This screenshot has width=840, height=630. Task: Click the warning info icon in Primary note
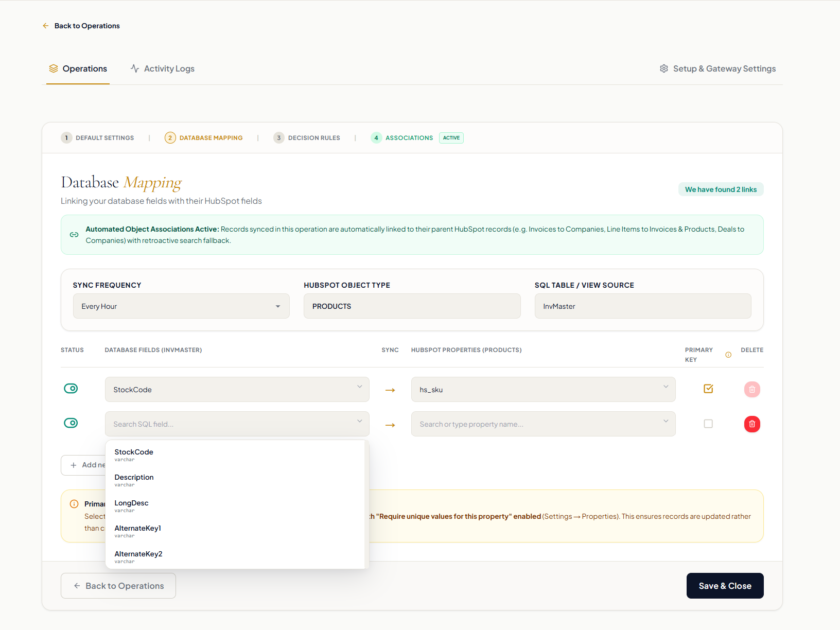(x=74, y=504)
